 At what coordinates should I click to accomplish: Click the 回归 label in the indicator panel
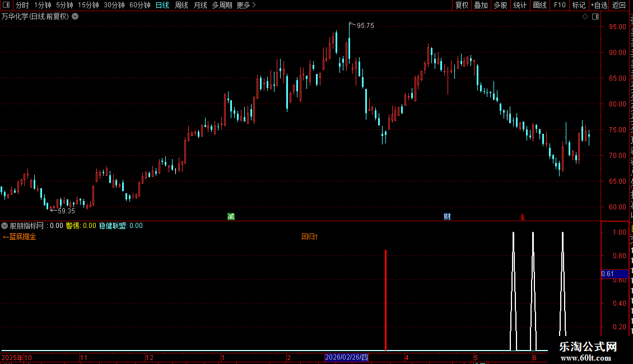coord(310,237)
